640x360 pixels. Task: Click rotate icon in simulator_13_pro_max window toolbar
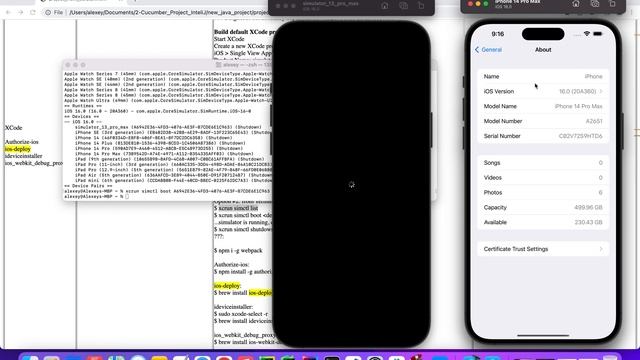421,6
